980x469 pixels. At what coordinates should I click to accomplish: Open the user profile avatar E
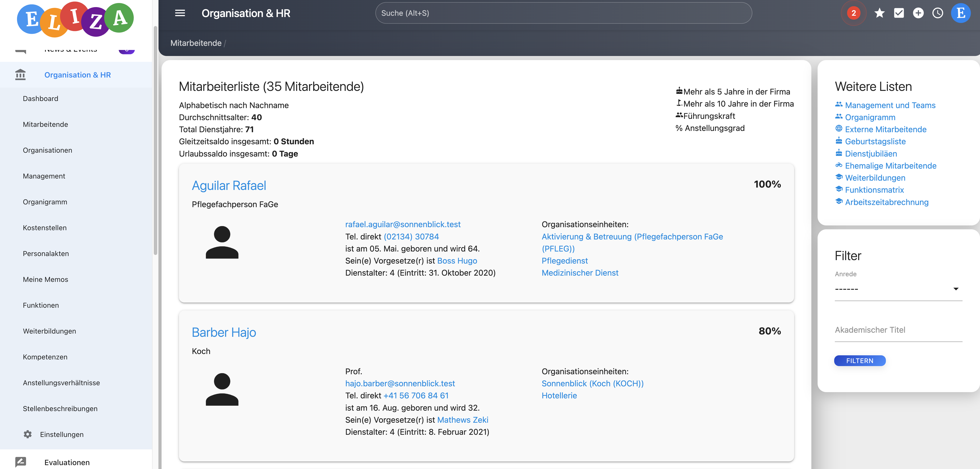961,13
